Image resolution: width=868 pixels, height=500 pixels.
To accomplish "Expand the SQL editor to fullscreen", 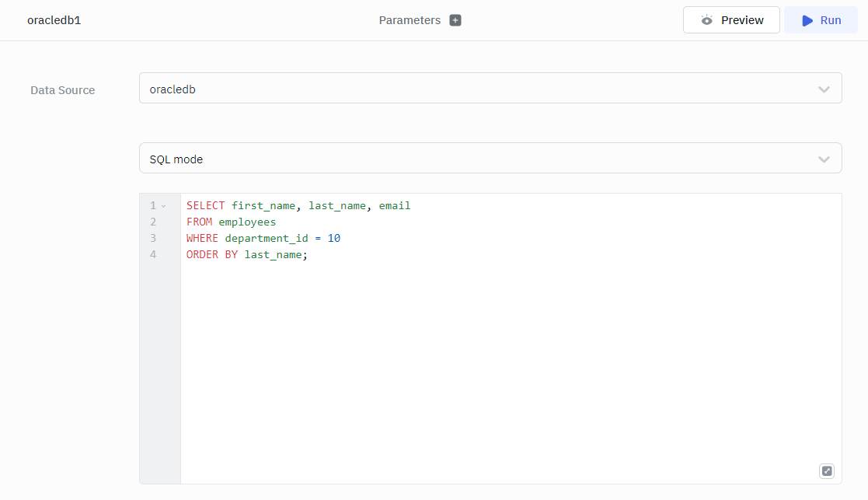I will point(827,470).
